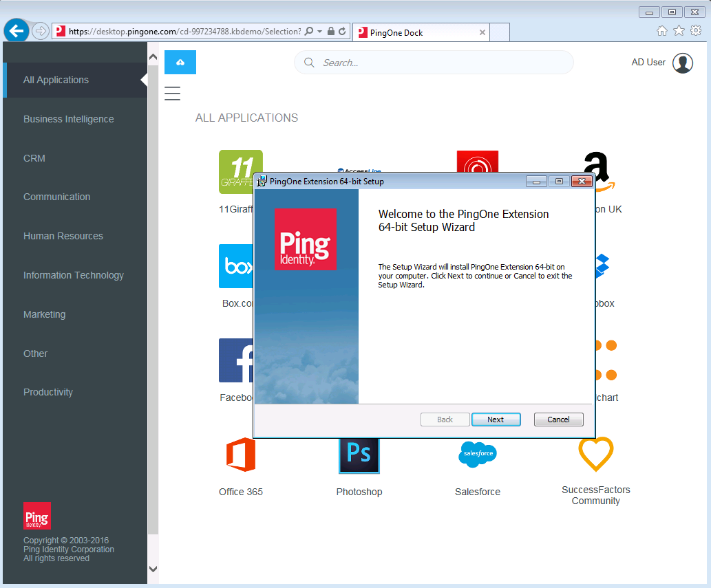Click Next in the PingOne Extension setup wizard
The width and height of the screenshot is (711, 588).
point(496,419)
